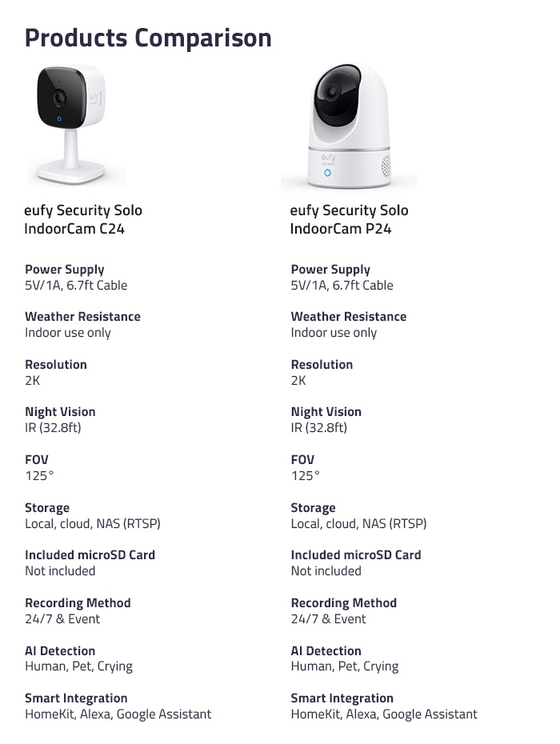Screen dimensions: 560x744
Task: Open the eufy Security Solo IndoorCam C24 title
Action: (83, 219)
